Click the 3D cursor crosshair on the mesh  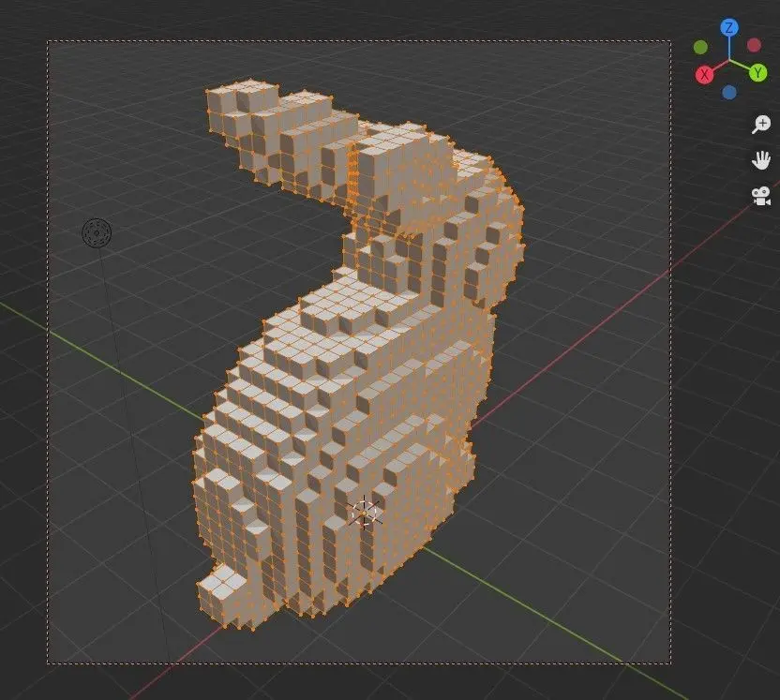[x=364, y=513]
